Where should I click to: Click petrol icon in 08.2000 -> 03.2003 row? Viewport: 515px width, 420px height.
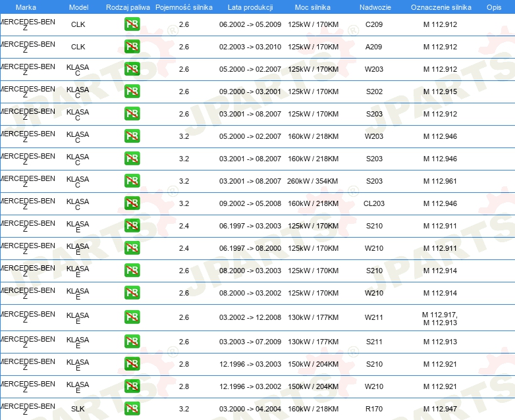pos(132,271)
